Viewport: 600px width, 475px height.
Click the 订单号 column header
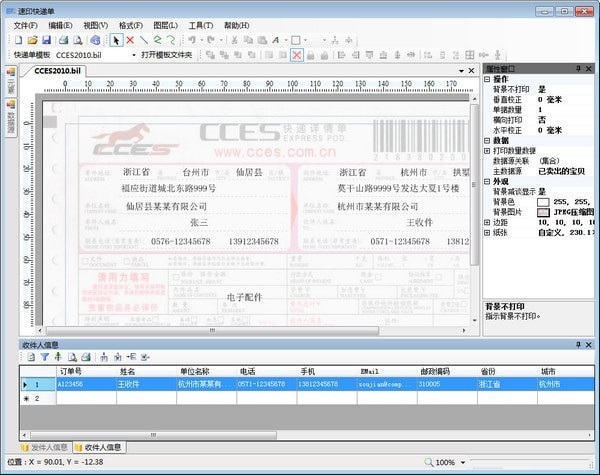[x=86, y=371]
